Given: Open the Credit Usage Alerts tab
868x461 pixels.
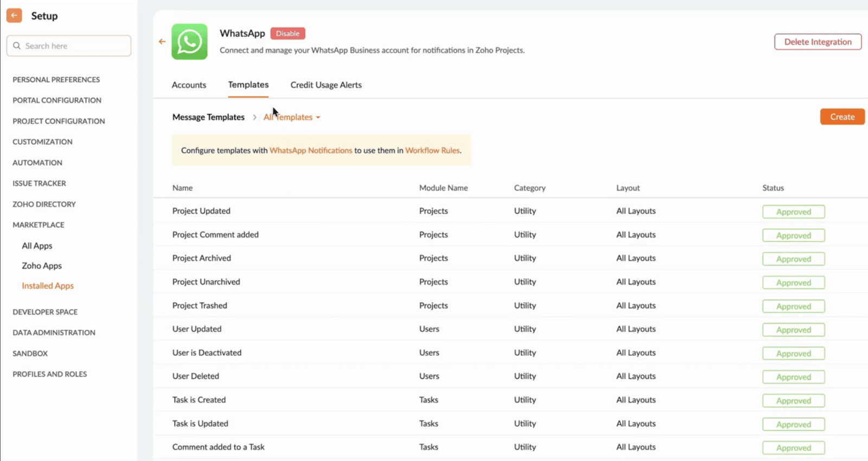Looking at the screenshot, I should point(326,85).
